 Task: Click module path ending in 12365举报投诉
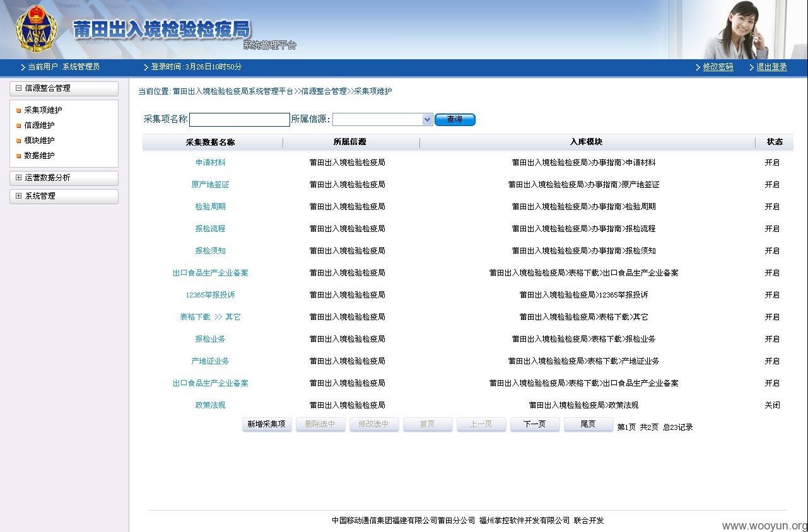pos(583,295)
